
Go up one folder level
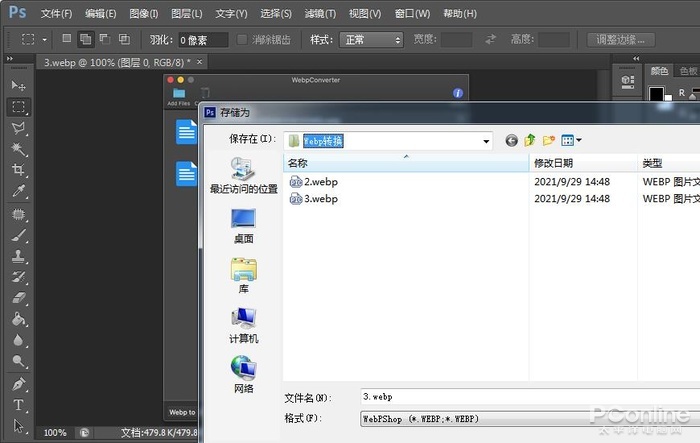pos(530,141)
